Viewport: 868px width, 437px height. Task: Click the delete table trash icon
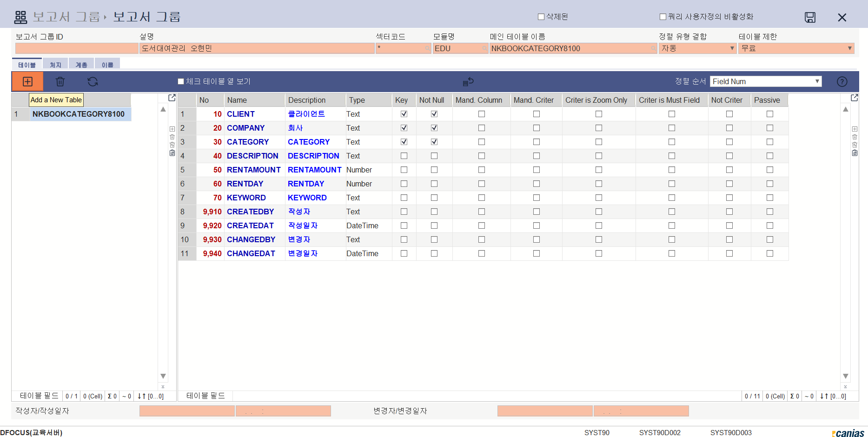[x=60, y=81]
